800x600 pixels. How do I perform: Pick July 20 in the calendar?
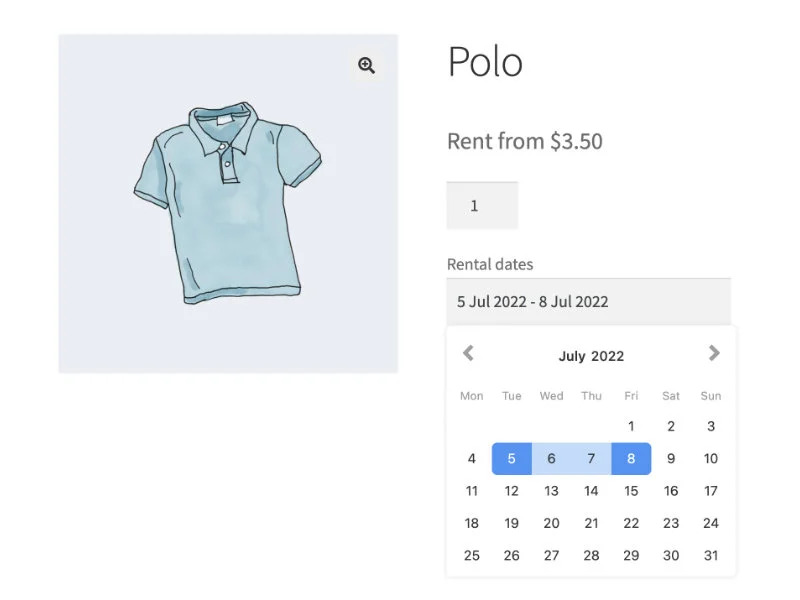point(551,523)
